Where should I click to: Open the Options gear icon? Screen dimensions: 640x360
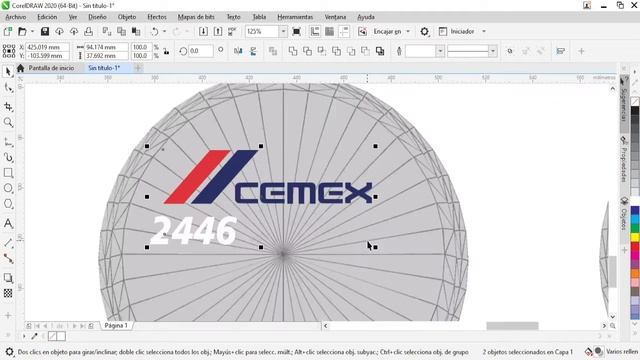point(424,31)
